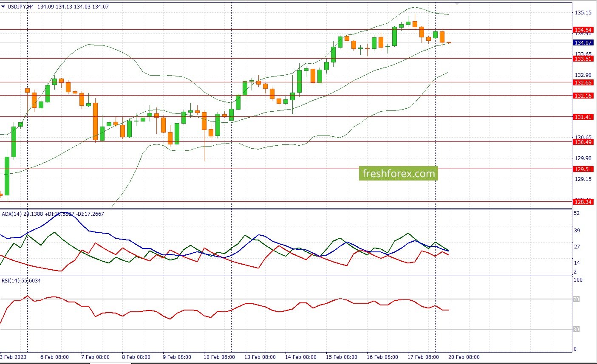Click the gray chart shift marker at top

point(457,3)
